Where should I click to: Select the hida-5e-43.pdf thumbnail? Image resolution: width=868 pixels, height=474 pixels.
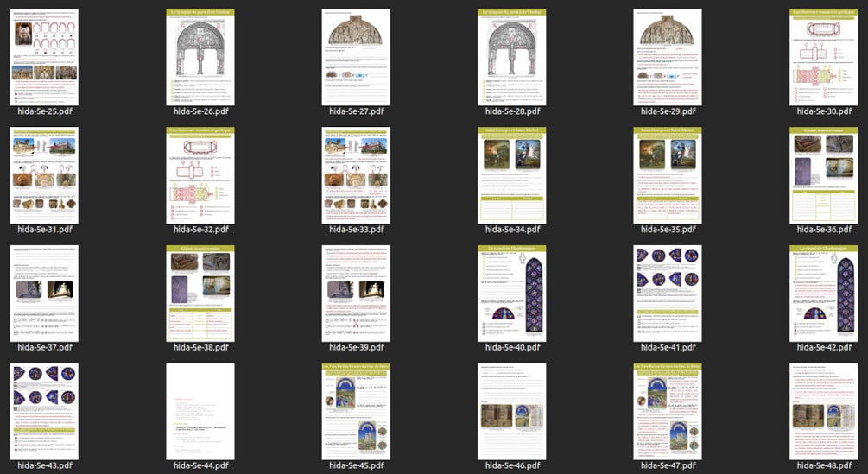(44, 412)
